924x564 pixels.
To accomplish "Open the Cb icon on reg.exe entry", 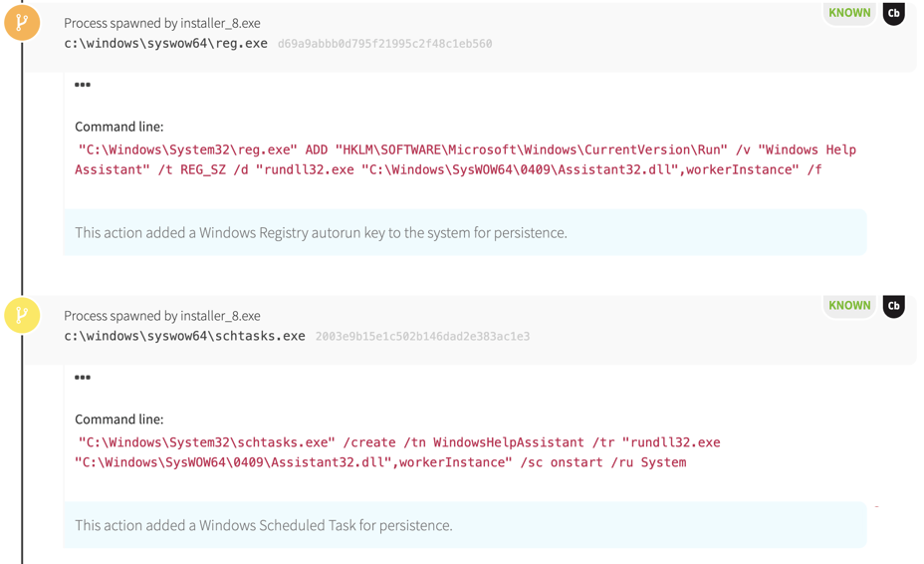I will coord(893,14).
